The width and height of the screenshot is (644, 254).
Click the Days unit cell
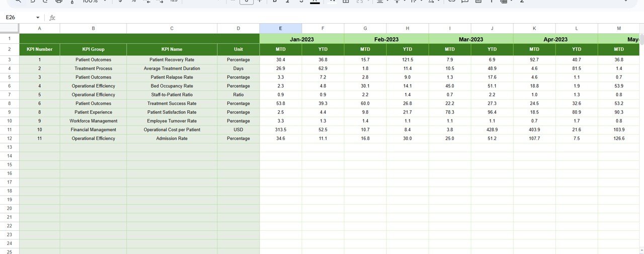pyautogui.click(x=238, y=69)
